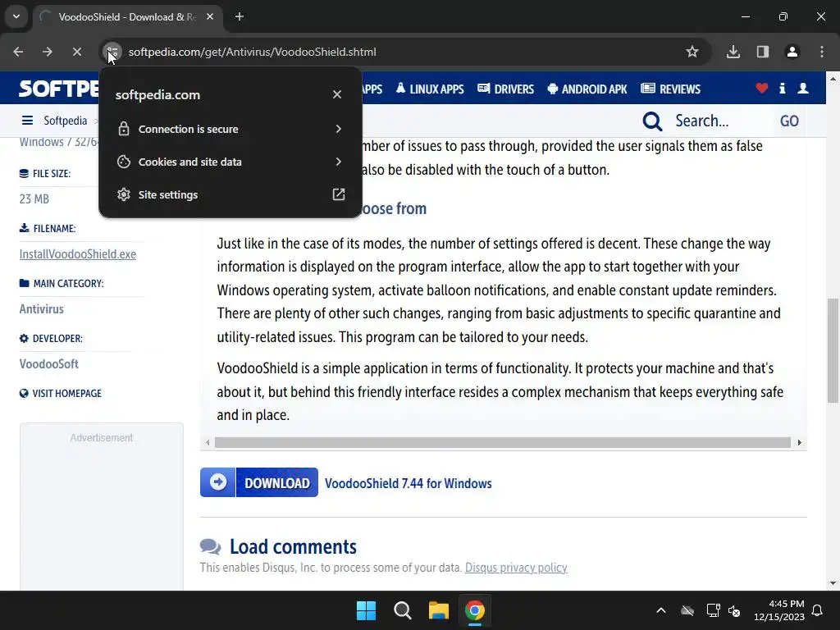Open Windows taskbar search

tap(402, 610)
